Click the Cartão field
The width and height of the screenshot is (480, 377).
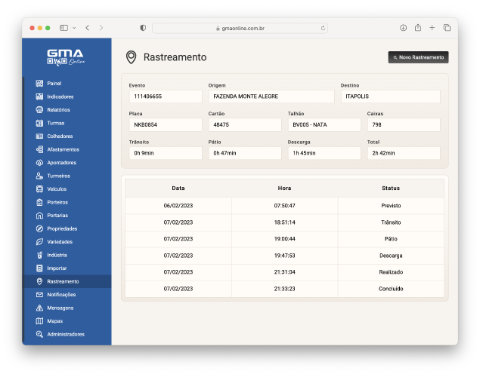(x=245, y=125)
